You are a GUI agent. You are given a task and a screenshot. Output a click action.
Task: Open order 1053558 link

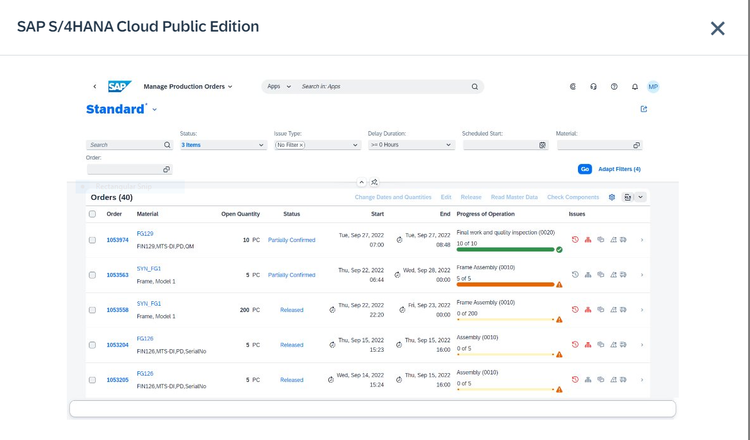[117, 310]
